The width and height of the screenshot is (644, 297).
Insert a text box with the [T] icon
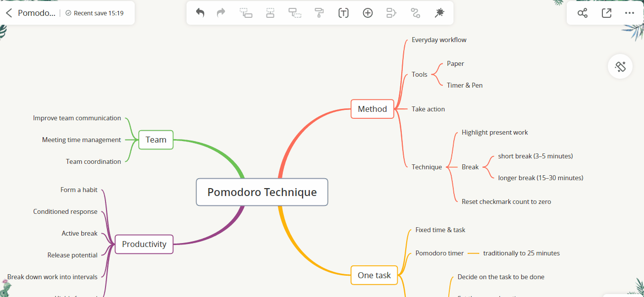(343, 13)
